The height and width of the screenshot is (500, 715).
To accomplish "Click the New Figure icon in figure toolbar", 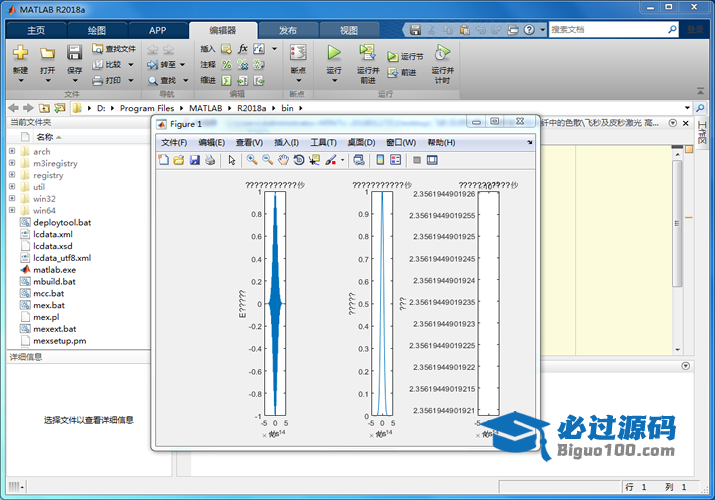I will point(163,160).
